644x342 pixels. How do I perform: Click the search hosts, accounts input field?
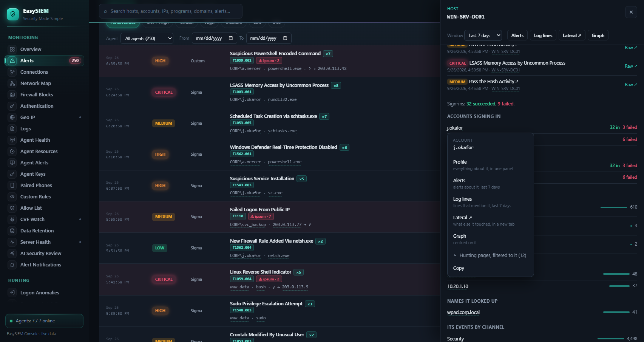[x=171, y=11]
